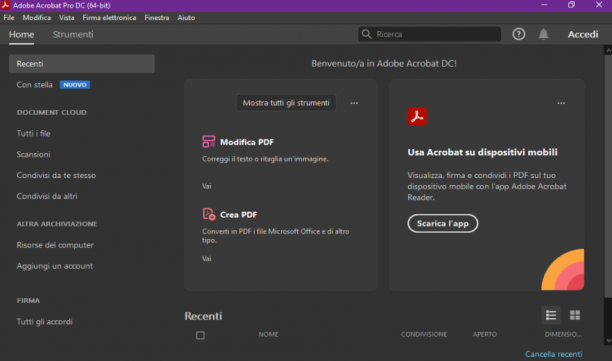Switch to the Strumenti tab

(x=73, y=34)
